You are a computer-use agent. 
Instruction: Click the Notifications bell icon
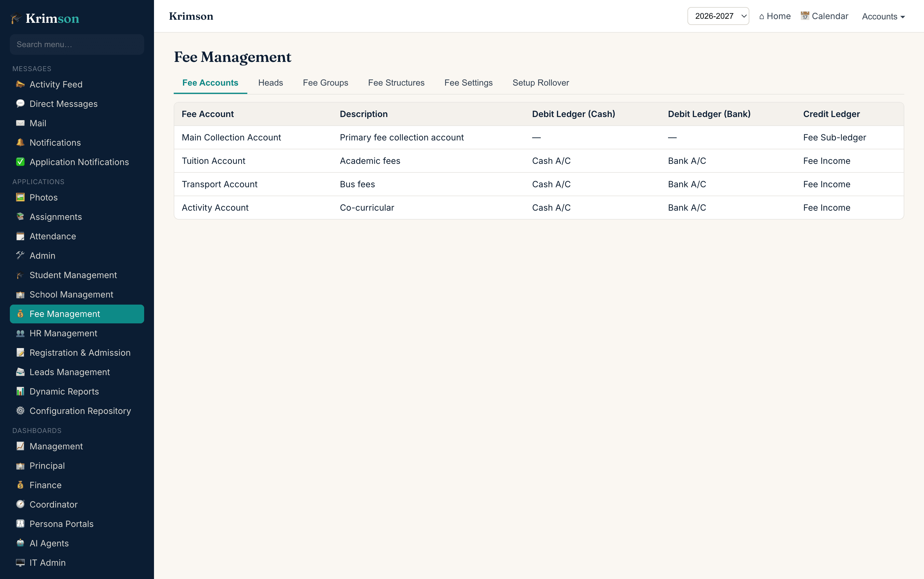20,143
